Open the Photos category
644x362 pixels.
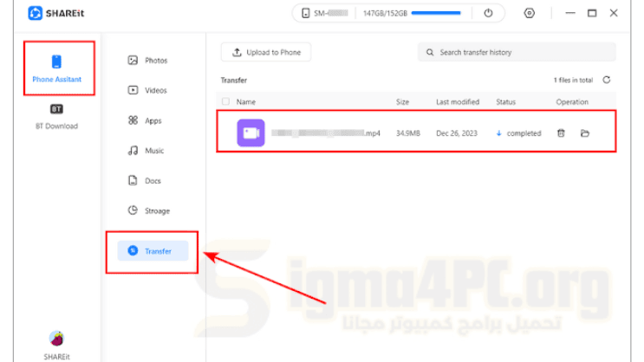[148, 61]
